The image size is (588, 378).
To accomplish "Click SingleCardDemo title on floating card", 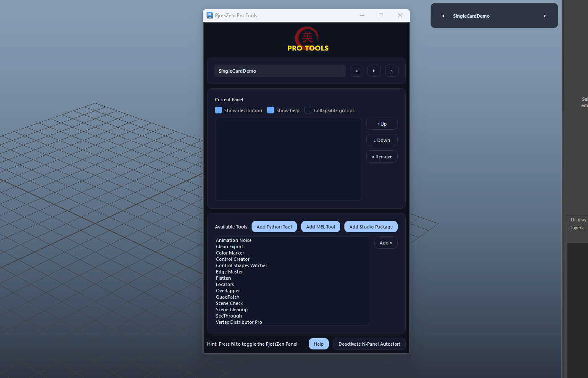I will [471, 16].
